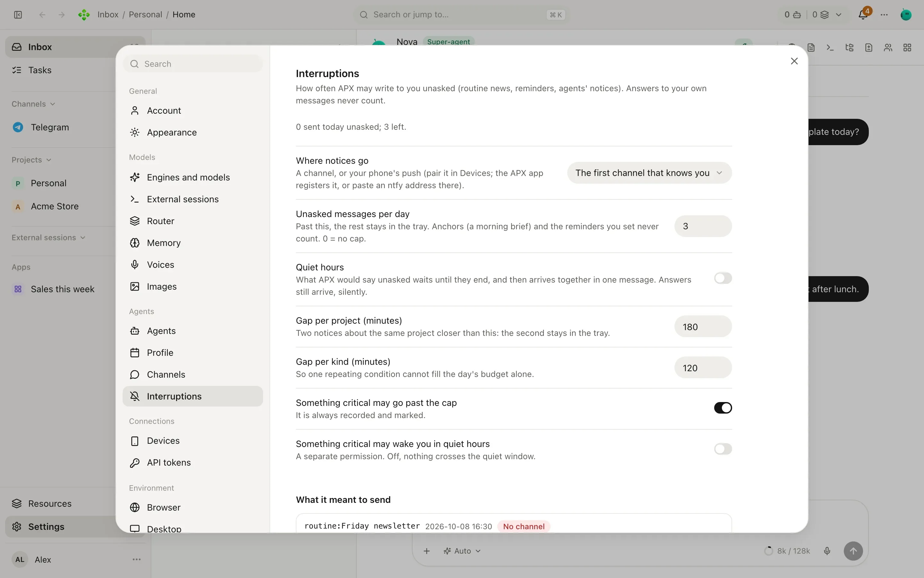The image size is (924, 578).
Task: Open Account settings
Action: [193, 110]
